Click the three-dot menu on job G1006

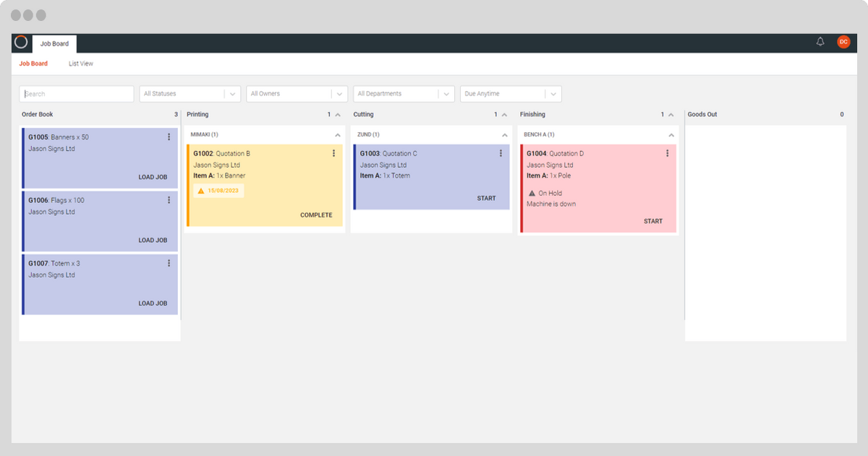[169, 199]
